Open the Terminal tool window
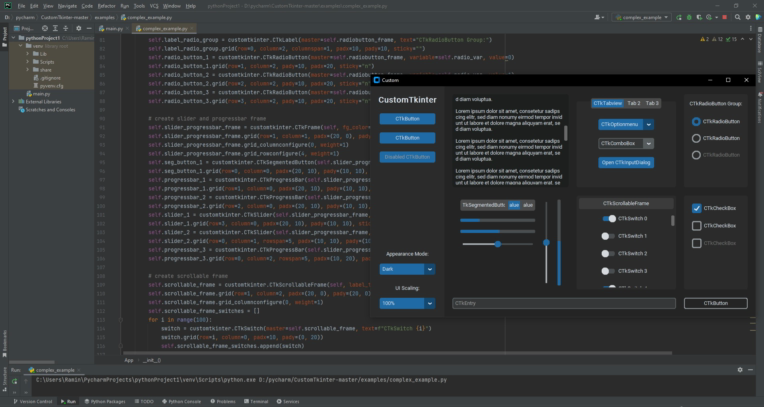The image size is (764, 407). click(258, 400)
